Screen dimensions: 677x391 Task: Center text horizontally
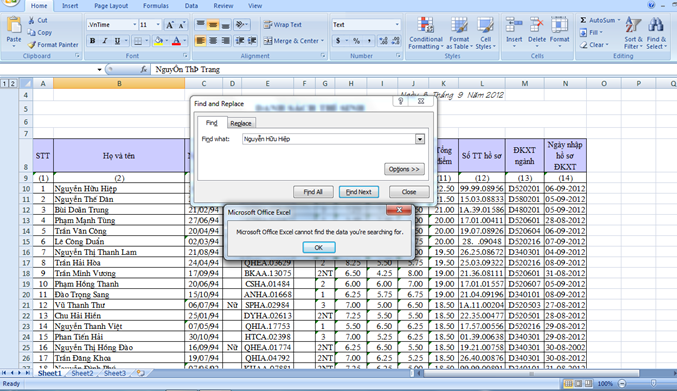(213, 41)
